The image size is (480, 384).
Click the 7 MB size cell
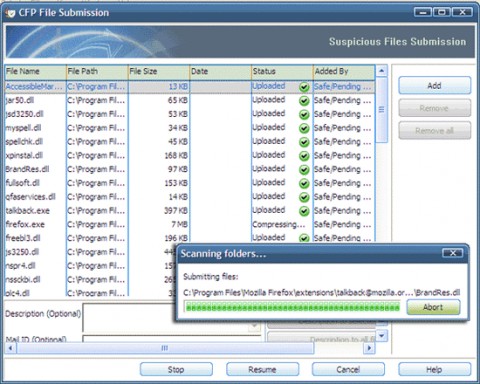(x=180, y=224)
